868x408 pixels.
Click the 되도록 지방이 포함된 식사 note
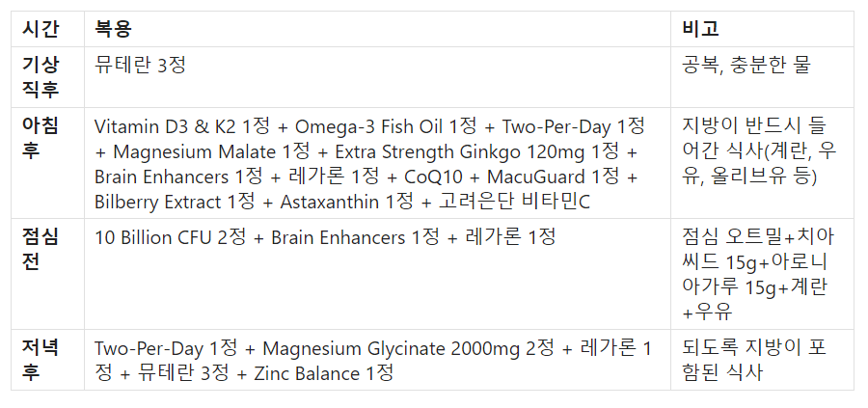tap(754, 360)
